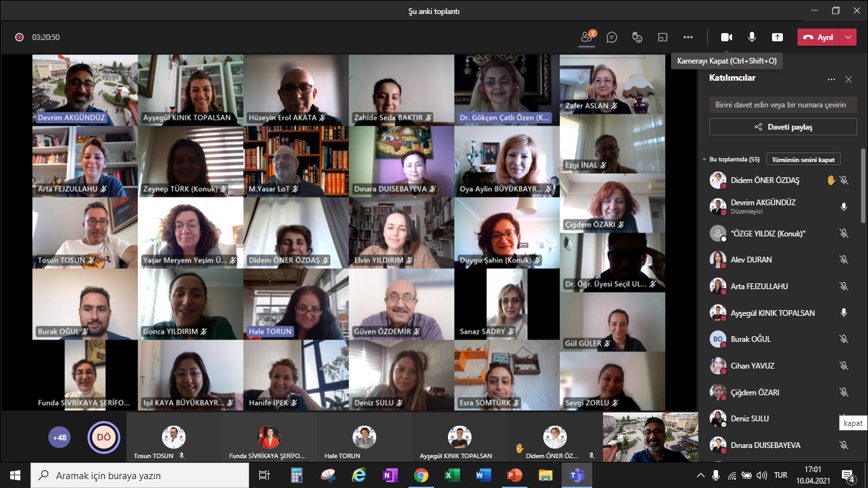Screen dimensions: 868x488
Task: Launch Google Chrome from the taskbar
Action: [x=421, y=475]
